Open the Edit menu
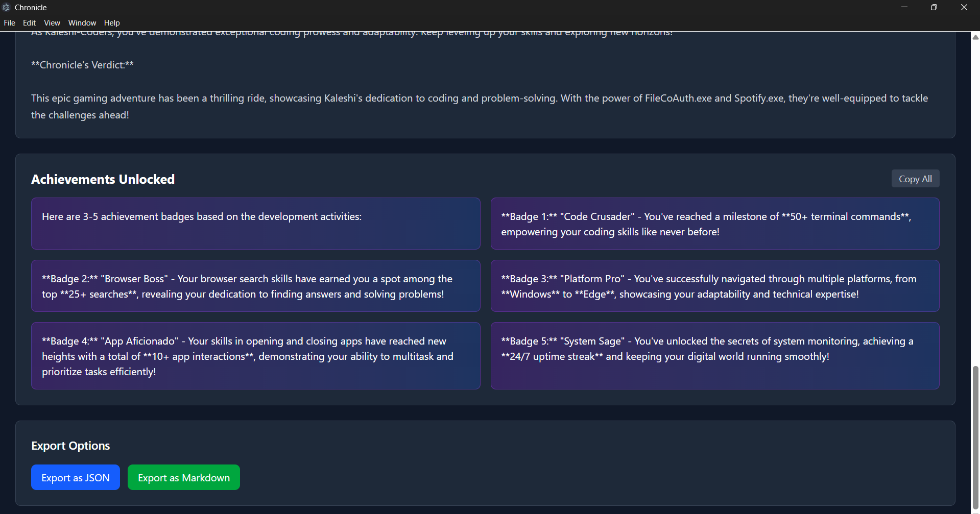Screen dimensions: 980x514 [29, 22]
